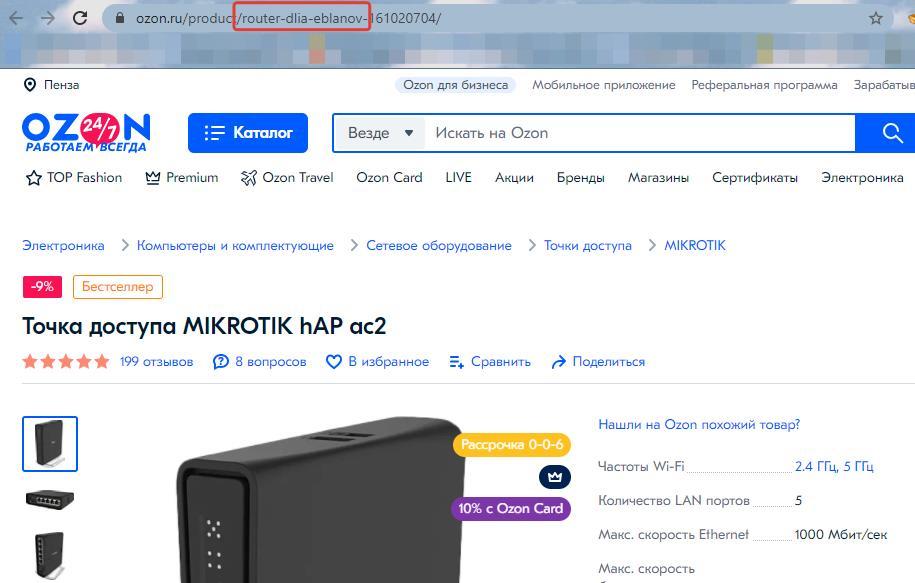The width and height of the screenshot is (915, 583).
Task: Go to Точки доступа breadcrumb
Action: coord(588,246)
